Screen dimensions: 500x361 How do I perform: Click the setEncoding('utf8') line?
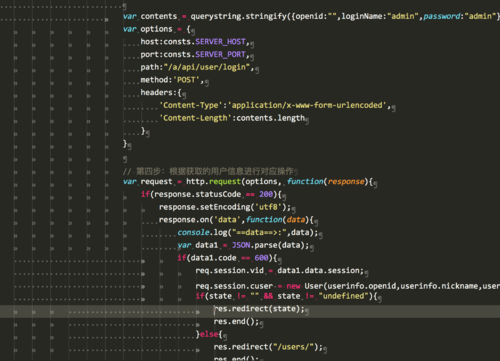point(225,207)
